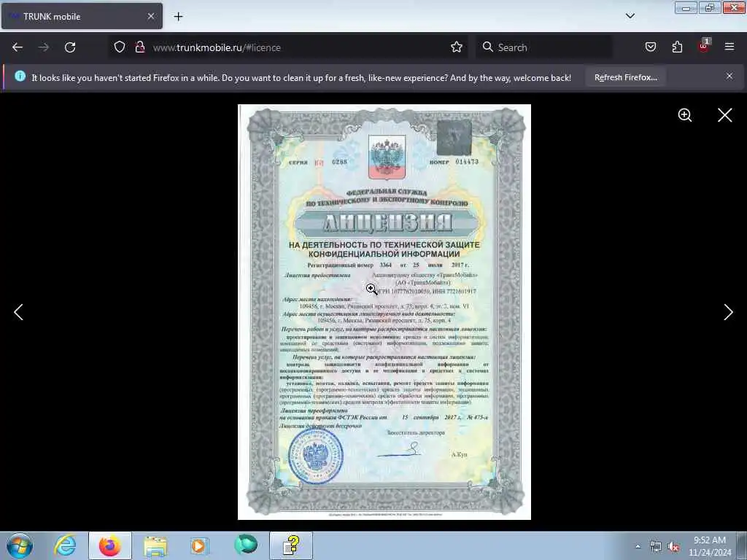Close the TRUNK mobile tab

coord(151,17)
